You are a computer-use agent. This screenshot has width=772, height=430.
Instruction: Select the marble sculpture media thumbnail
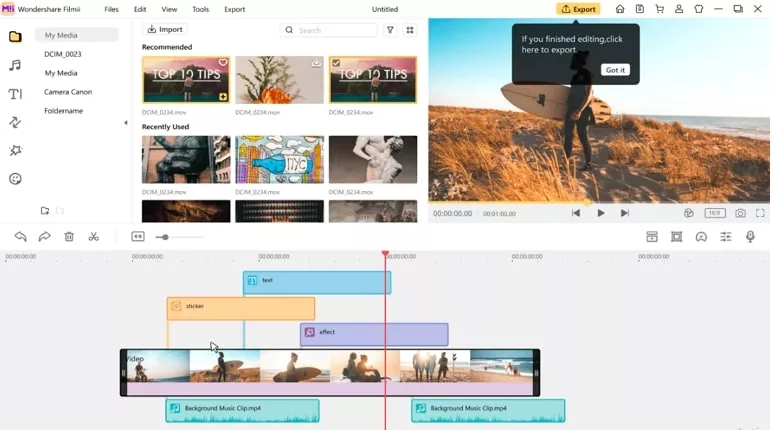[x=373, y=160]
